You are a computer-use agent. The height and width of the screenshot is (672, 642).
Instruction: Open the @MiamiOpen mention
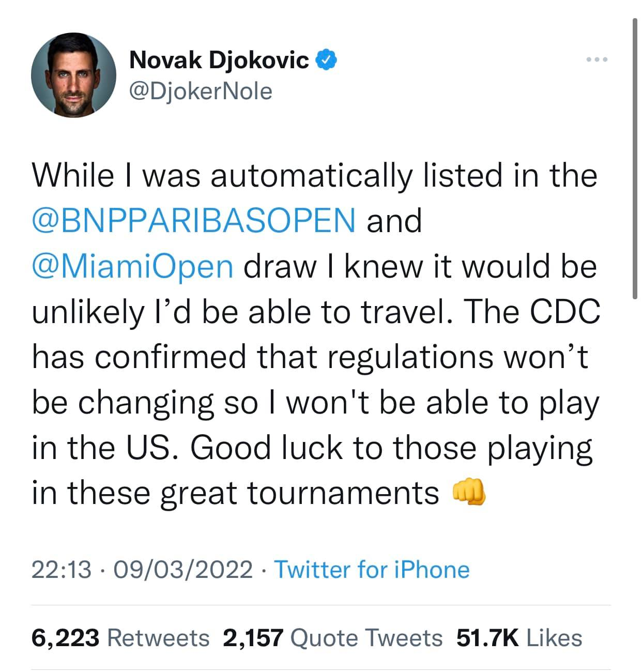133,267
